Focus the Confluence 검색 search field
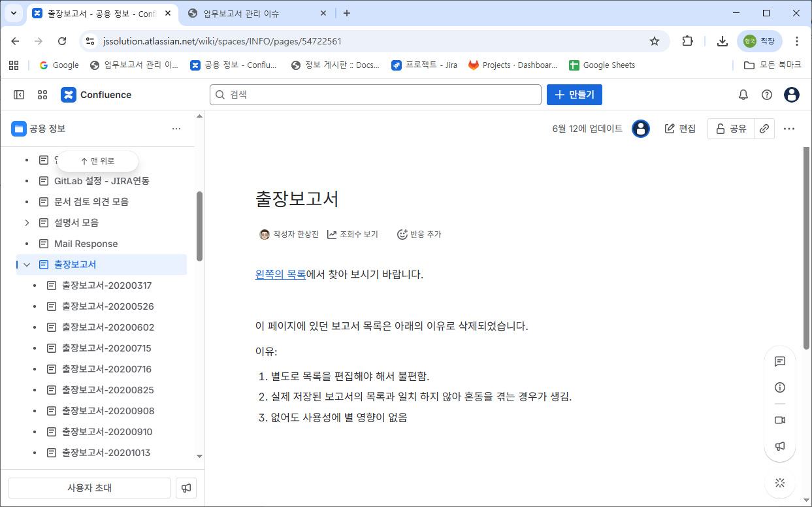Viewport: 812px width, 507px height. coord(376,95)
